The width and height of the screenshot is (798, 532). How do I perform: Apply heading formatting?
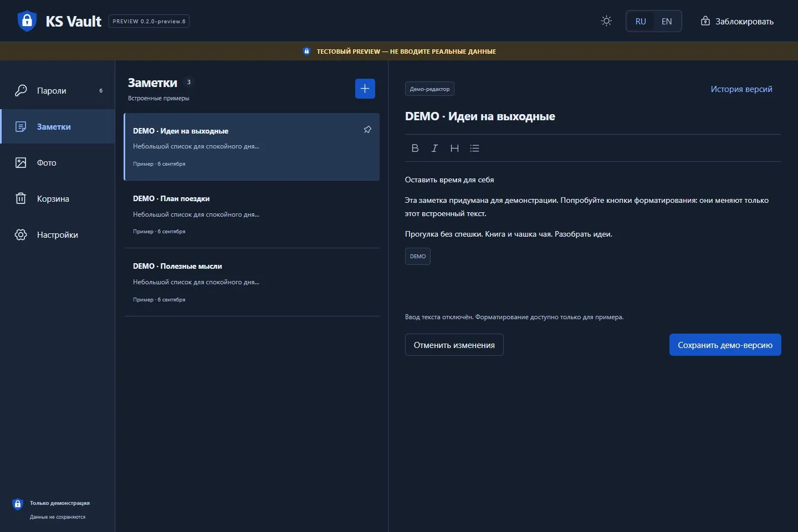(454, 148)
